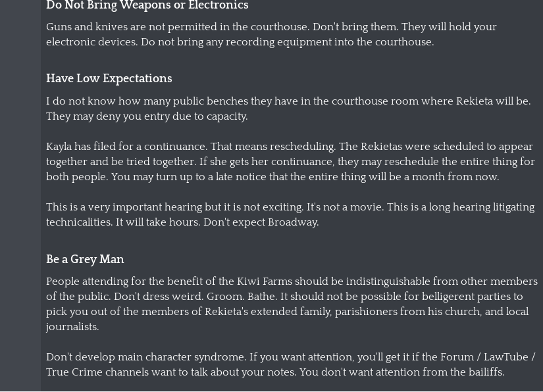This screenshot has width=543, height=392.
Task: Click the paragraph about public benches capacity
Action: [x=288, y=109]
